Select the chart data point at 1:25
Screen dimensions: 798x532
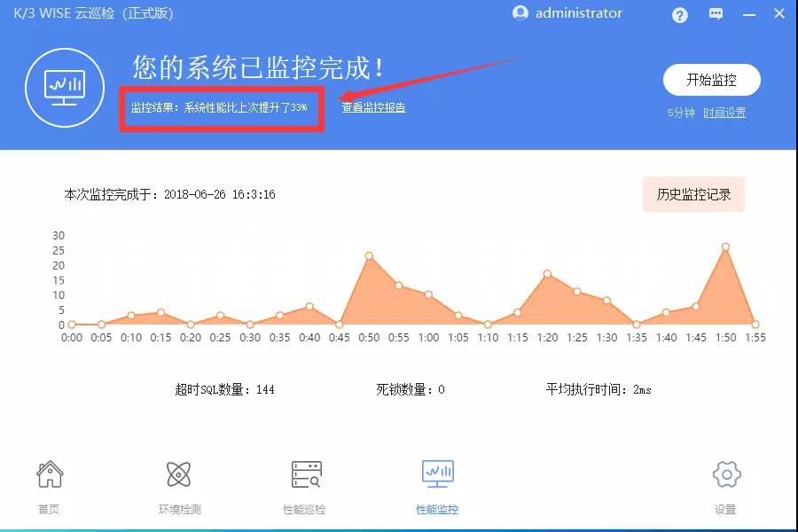(x=577, y=292)
